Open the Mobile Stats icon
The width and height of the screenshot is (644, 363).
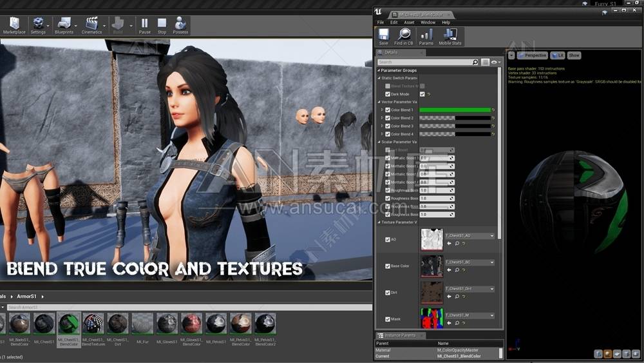coord(450,37)
